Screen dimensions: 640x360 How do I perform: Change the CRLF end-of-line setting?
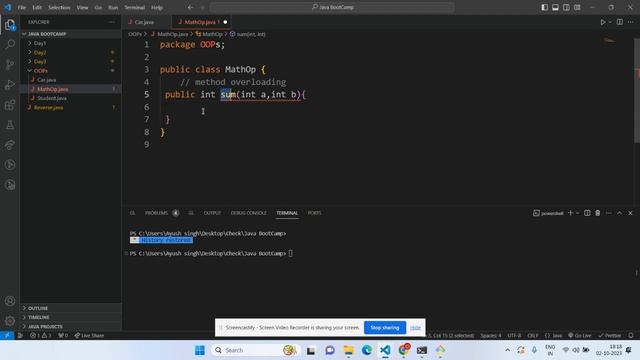point(533,336)
